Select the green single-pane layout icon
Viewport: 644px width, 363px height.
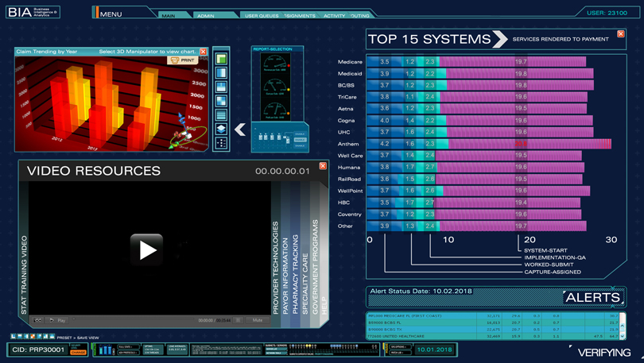coord(221,59)
